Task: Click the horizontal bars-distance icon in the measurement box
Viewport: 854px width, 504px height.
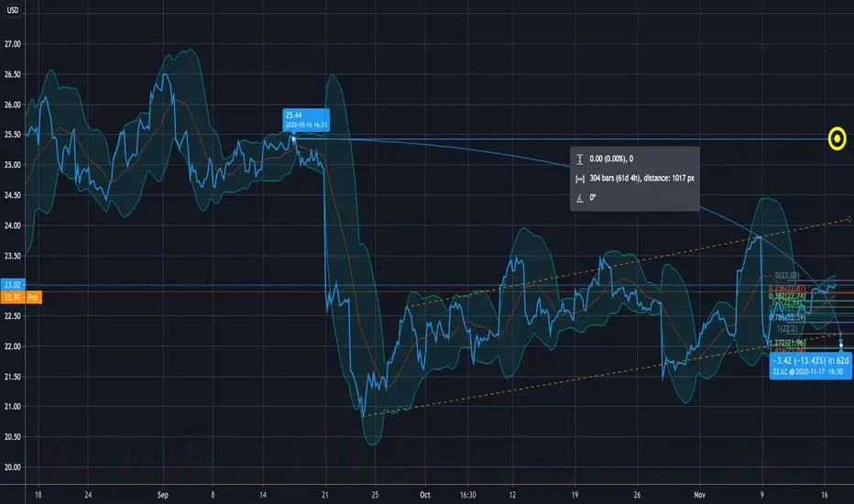Action: tap(579, 179)
